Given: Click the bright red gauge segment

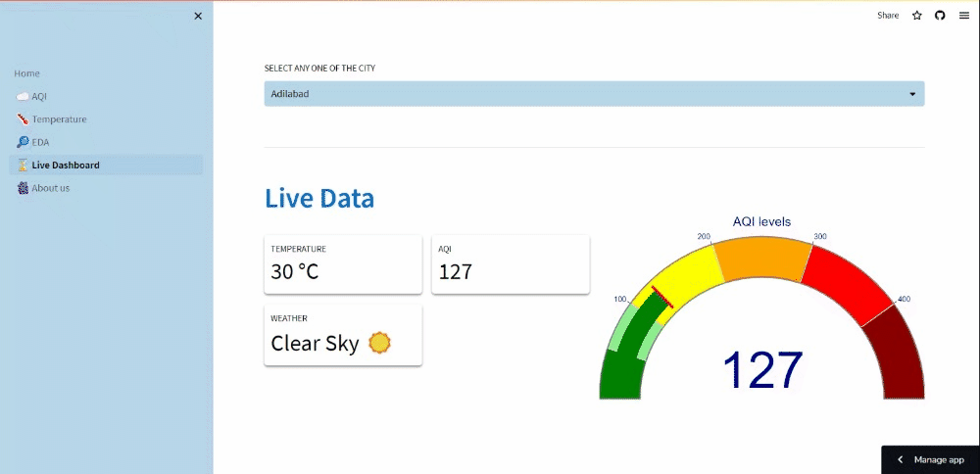Looking at the screenshot, I should click(847, 282).
